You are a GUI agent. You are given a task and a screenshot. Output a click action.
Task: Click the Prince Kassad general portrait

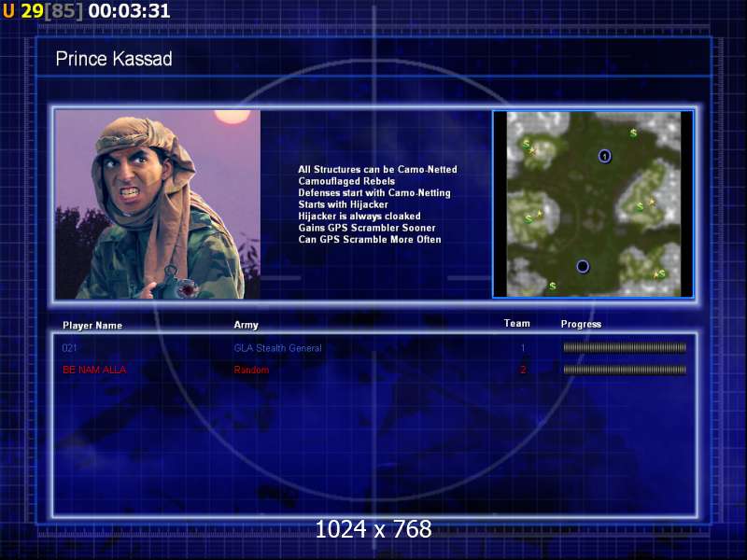158,204
